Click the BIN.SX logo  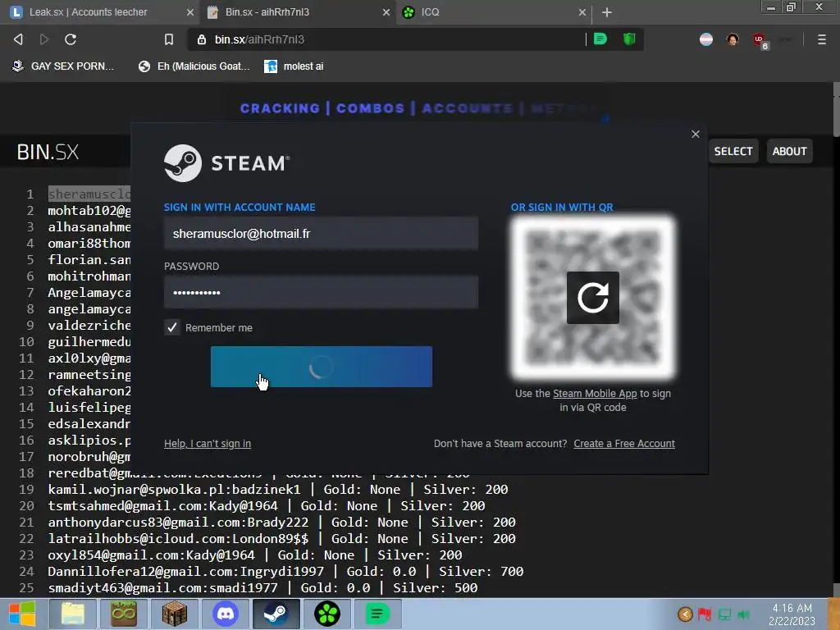48,152
